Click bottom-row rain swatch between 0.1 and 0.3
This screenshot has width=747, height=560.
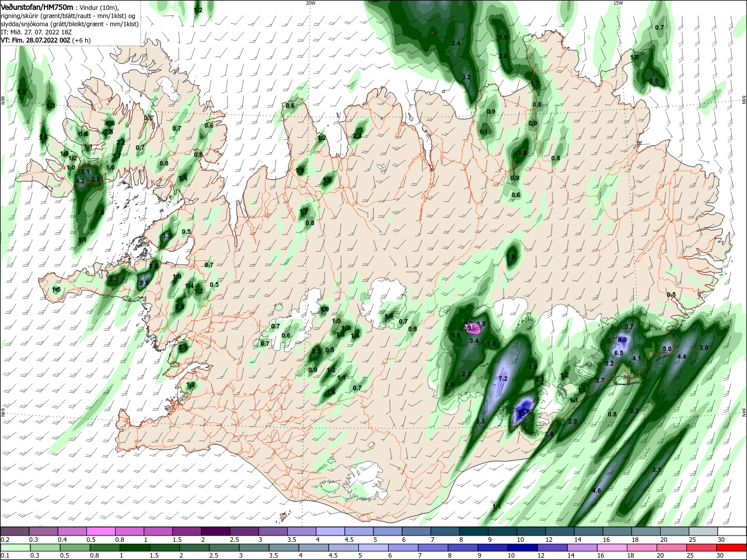[x=15, y=548]
